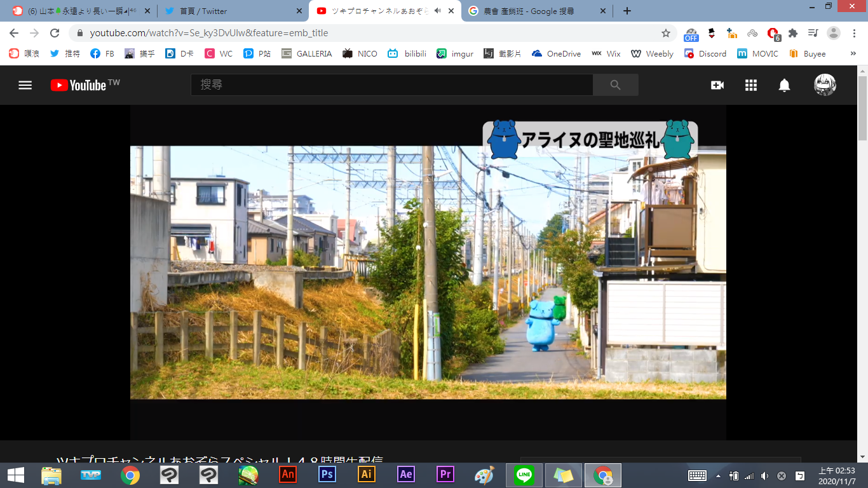Open the Discord bookmark
This screenshot has width=868, height=488.
coord(705,54)
